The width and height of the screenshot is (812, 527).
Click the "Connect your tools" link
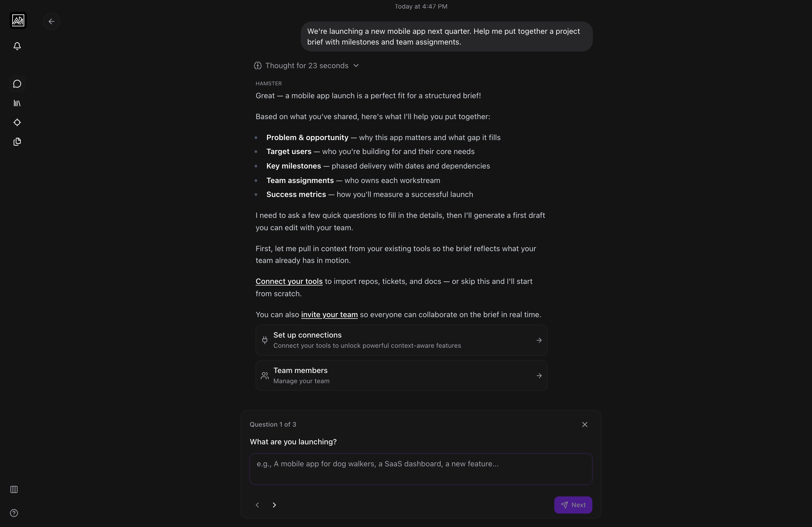[x=289, y=281]
